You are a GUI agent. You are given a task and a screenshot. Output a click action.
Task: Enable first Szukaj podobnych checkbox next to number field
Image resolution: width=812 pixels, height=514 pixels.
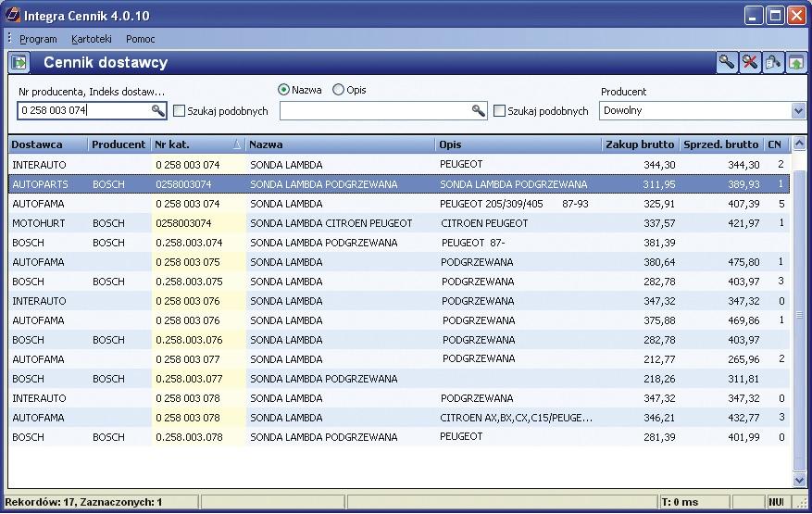(x=179, y=111)
